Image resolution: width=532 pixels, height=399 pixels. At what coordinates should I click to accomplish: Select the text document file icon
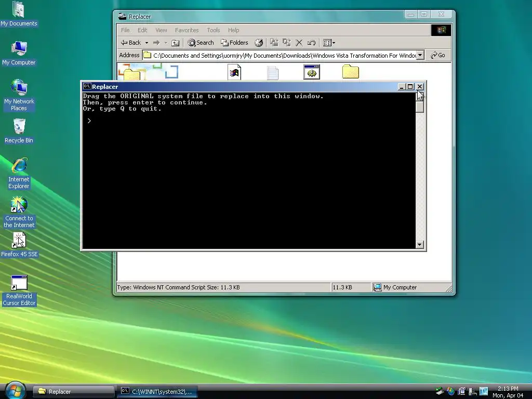[x=273, y=73]
